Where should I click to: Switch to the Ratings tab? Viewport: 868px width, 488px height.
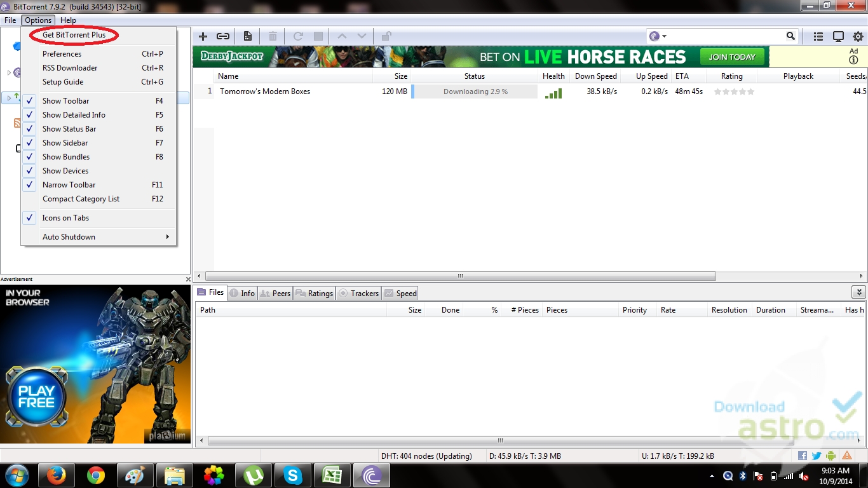[314, 293]
